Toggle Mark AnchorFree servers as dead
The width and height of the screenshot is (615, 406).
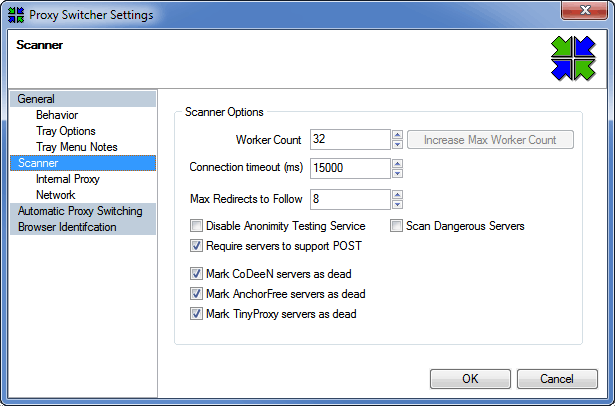pos(196,294)
